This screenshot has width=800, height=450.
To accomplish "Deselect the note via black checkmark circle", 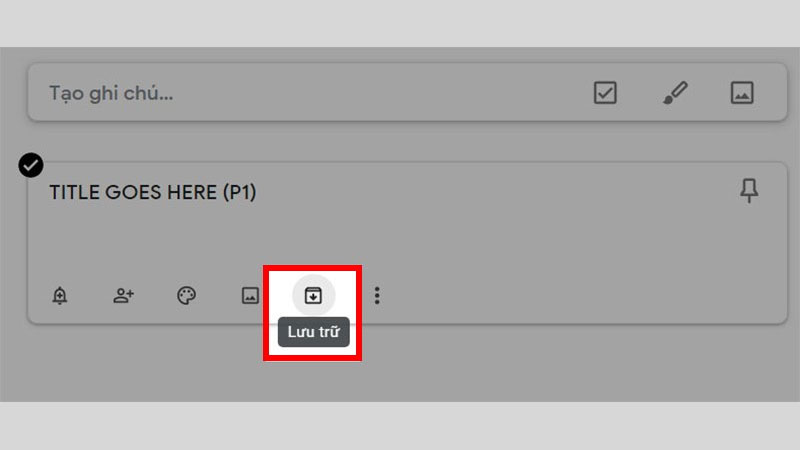I will pos(31,165).
